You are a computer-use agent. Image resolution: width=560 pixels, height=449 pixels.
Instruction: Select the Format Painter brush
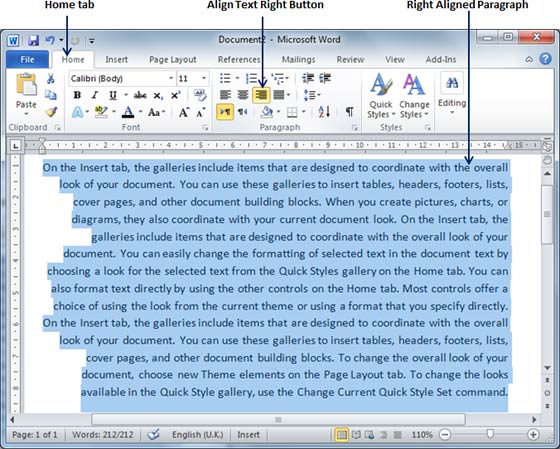tap(51, 112)
